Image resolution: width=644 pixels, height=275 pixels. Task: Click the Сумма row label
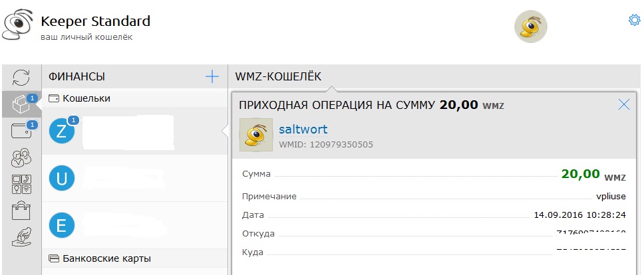pos(256,174)
